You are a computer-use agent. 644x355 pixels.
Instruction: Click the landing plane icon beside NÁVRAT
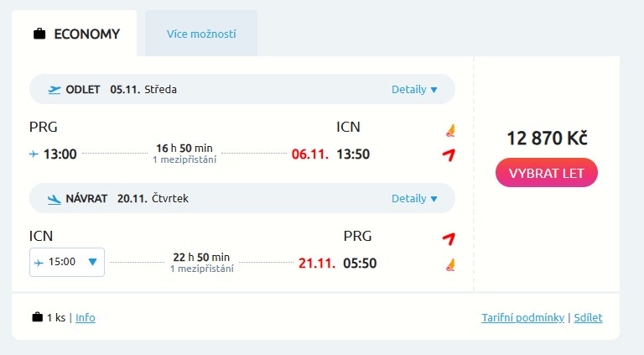pos(55,199)
